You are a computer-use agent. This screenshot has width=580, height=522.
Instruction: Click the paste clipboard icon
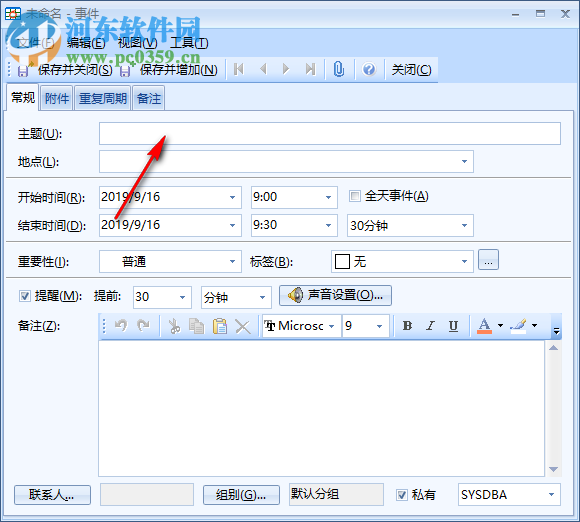point(220,326)
